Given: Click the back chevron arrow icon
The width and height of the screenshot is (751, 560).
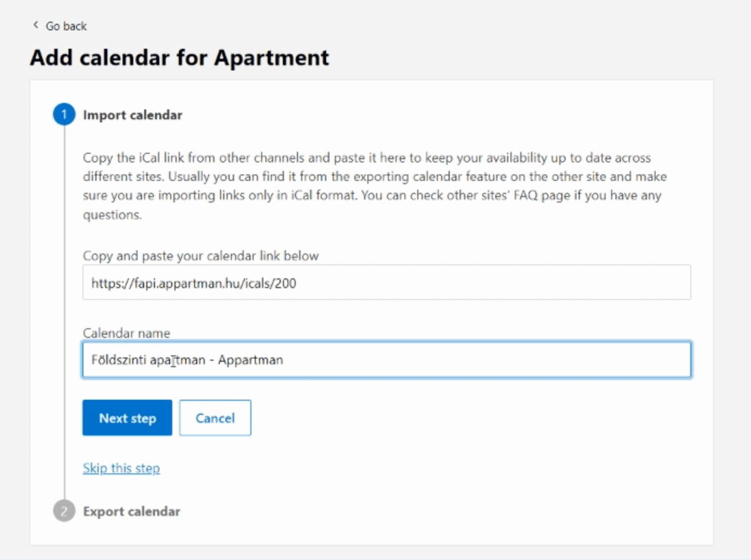Looking at the screenshot, I should pyautogui.click(x=36, y=25).
